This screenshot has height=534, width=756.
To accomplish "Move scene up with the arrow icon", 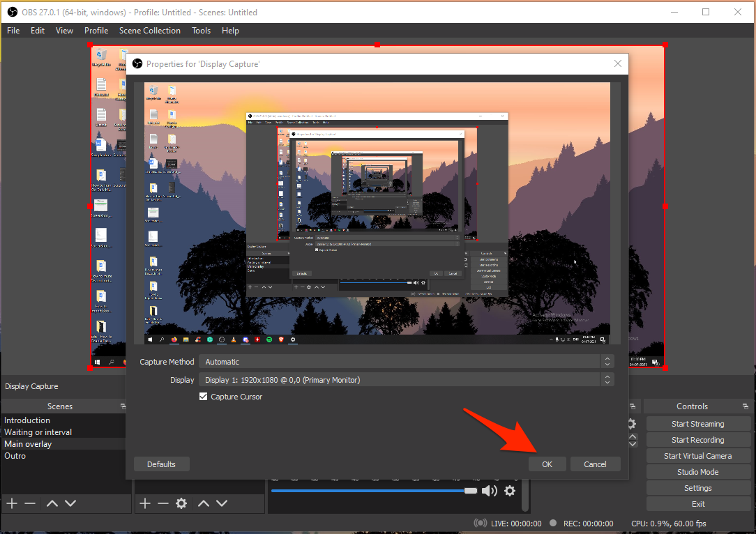I will point(52,503).
